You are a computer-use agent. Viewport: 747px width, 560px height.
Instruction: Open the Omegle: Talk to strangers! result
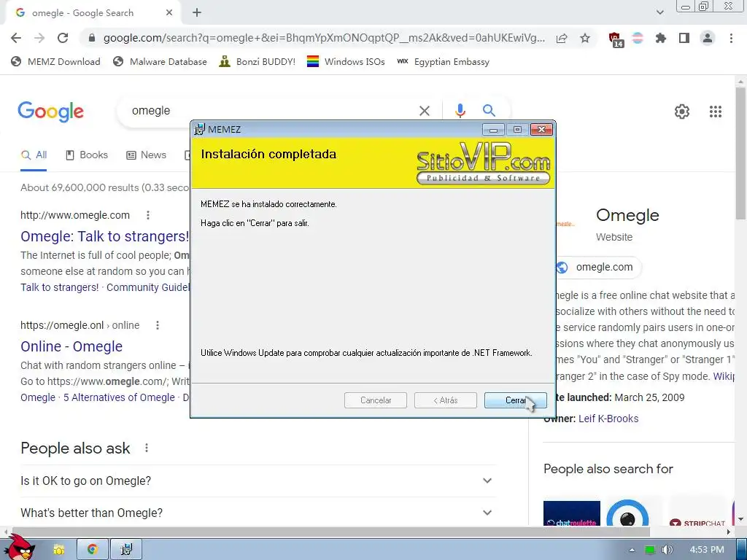[x=105, y=236]
